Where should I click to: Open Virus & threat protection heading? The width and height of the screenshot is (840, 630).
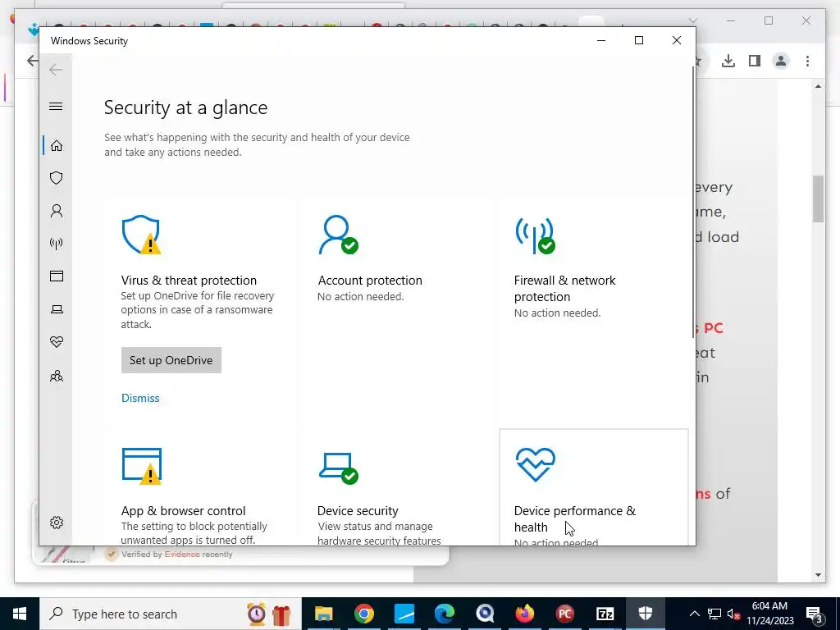click(189, 281)
